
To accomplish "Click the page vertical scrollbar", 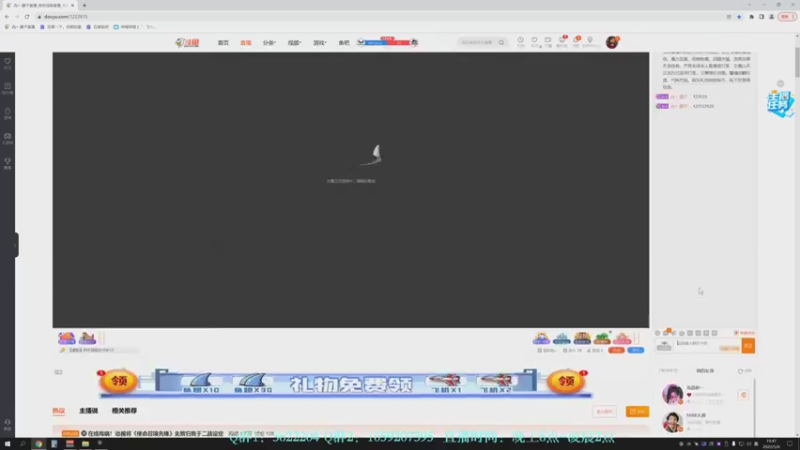I will (797, 62).
